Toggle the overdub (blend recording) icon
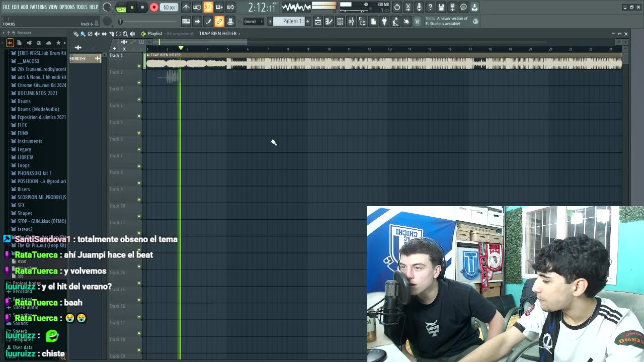644x362 pixels. click(x=219, y=7)
